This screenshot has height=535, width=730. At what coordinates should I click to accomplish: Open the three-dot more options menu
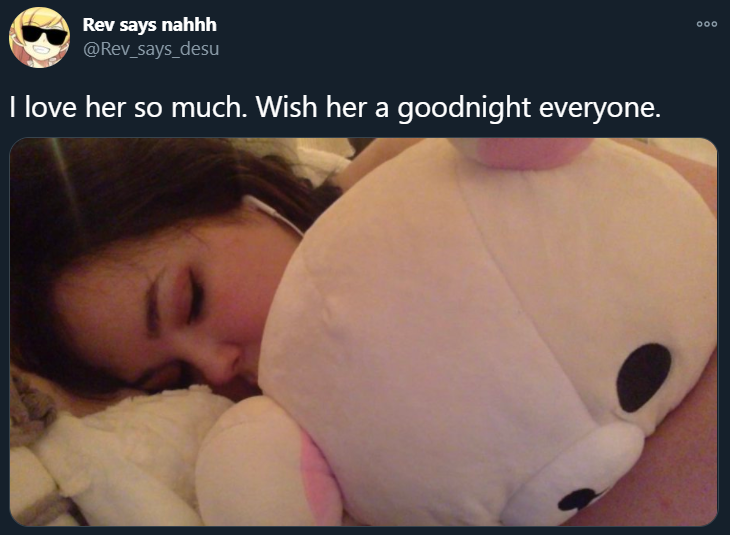[707, 24]
